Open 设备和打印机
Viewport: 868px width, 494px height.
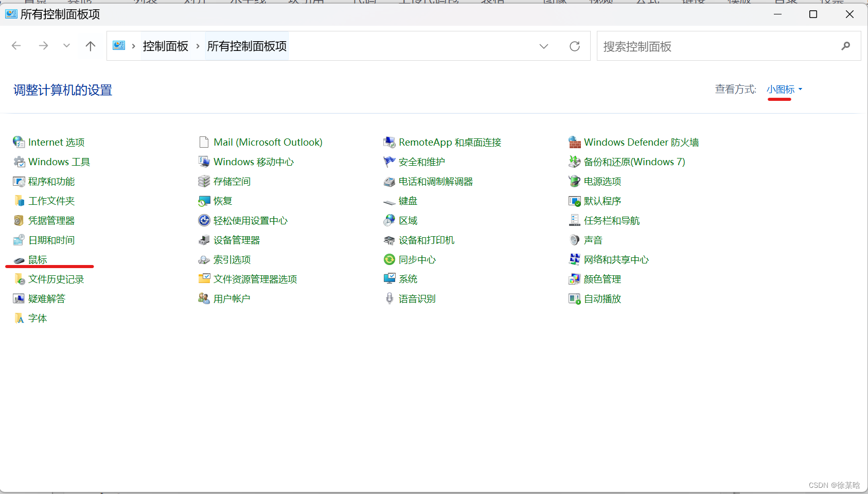point(426,240)
